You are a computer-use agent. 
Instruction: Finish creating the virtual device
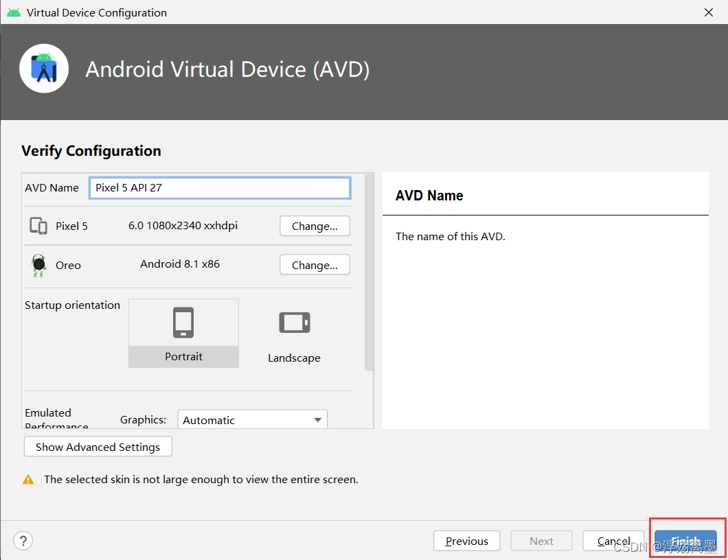coord(685,541)
